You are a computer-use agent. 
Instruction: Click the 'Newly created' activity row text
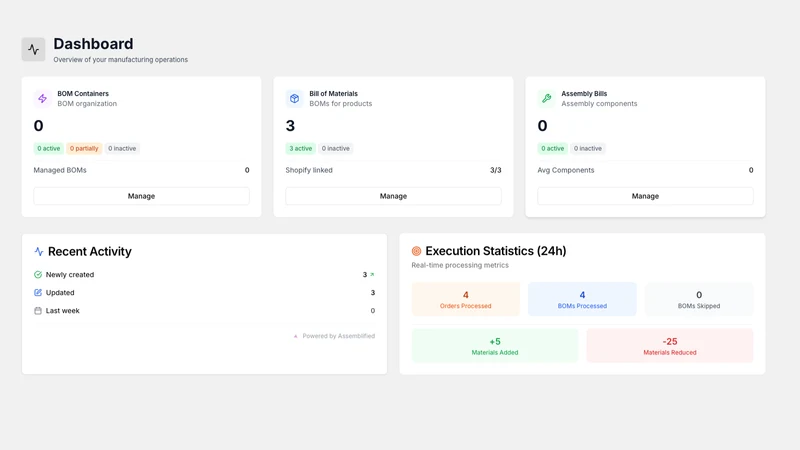[x=70, y=274]
